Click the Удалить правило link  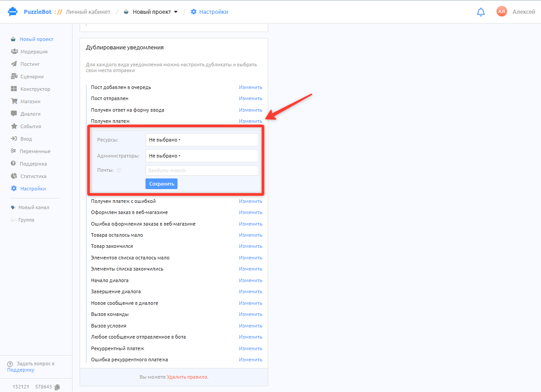(187, 377)
